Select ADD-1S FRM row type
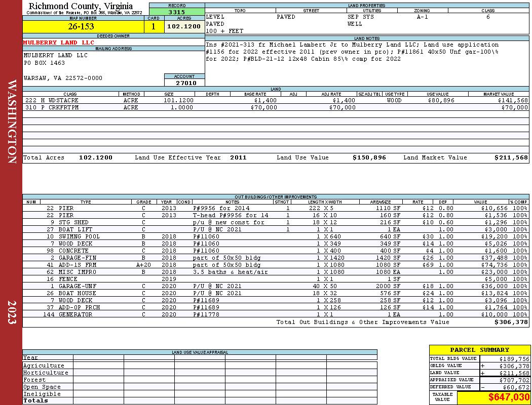 (78, 265)
